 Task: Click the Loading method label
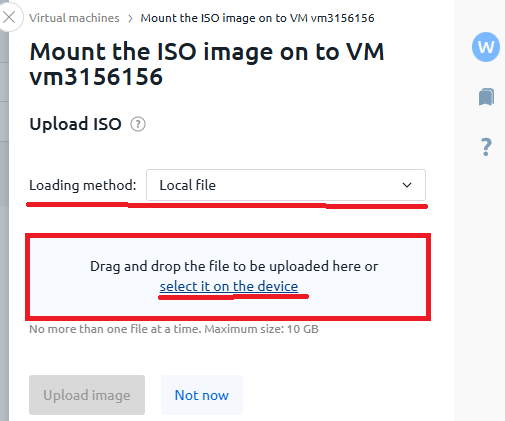pyautogui.click(x=83, y=185)
